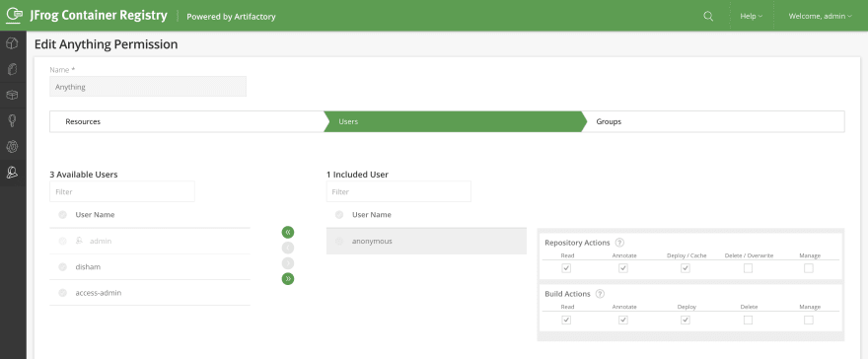Toggle Build Actions Read checkbox
The image size is (868, 359).
(x=566, y=320)
